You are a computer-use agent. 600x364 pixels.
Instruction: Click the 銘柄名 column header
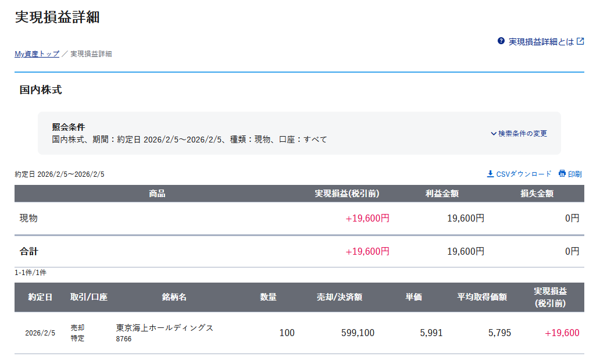pos(174,297)
